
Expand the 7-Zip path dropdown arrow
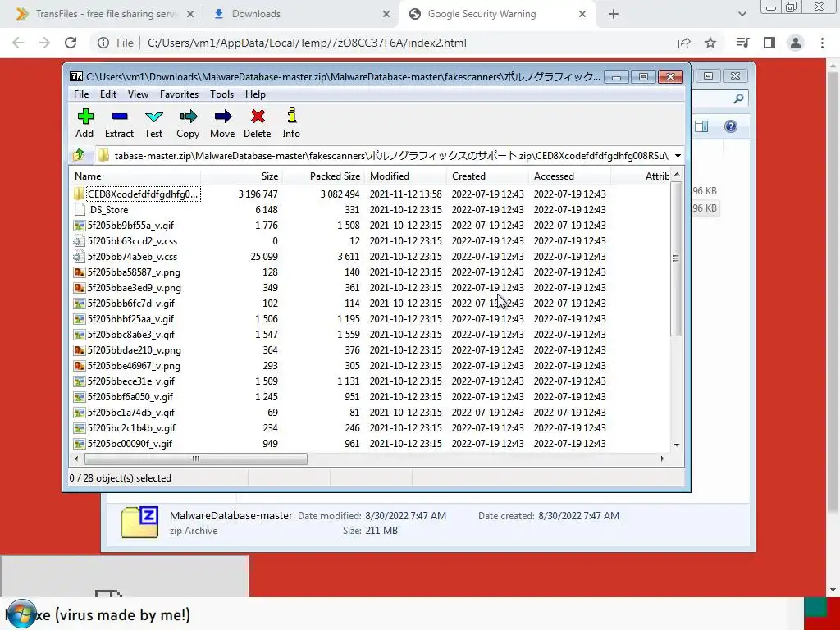coord(678,156)
